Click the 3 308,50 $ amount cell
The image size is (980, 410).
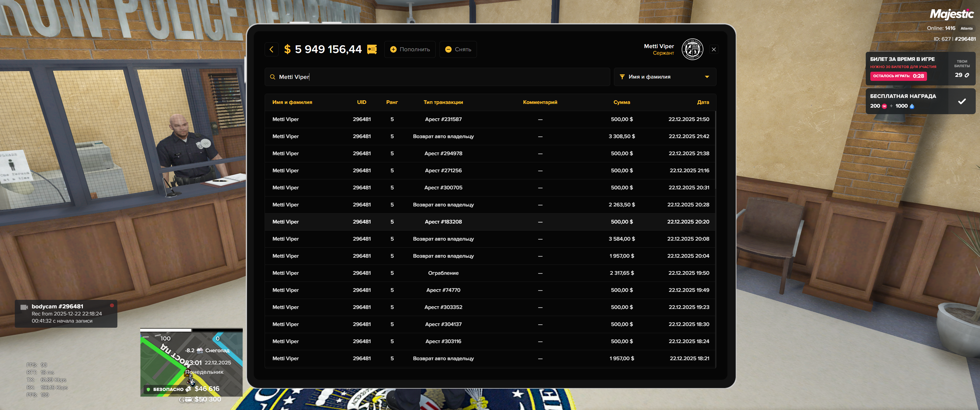pos(622,137)
